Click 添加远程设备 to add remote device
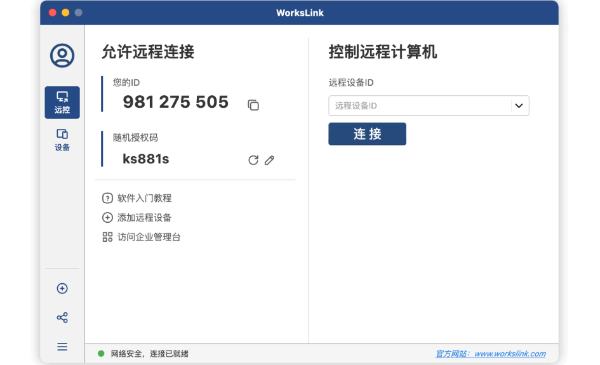Viewport: 600px width, 365px height. [x=144, y=218]
